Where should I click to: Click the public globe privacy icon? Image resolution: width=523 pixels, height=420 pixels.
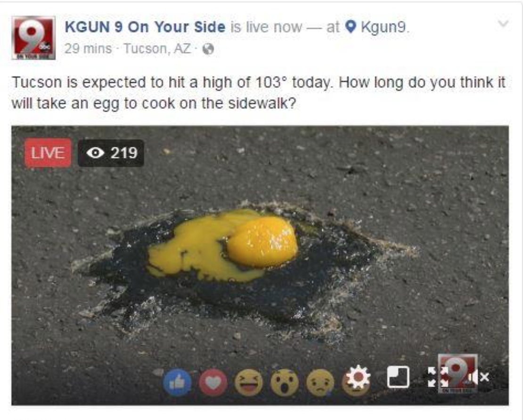point(208,49)
